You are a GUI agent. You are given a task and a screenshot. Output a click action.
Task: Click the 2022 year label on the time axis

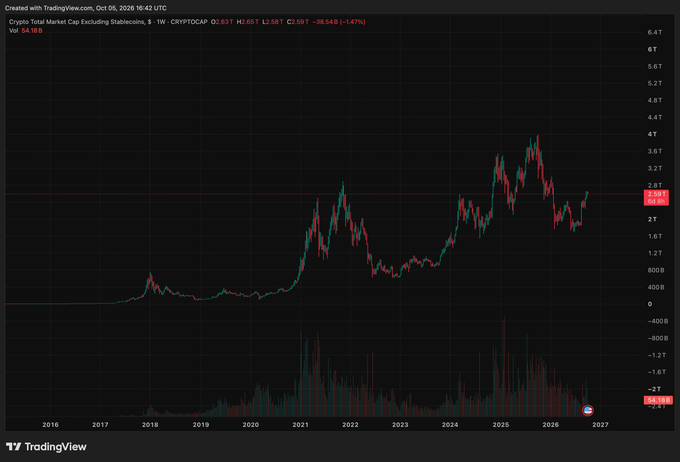[x=350, y=425]
